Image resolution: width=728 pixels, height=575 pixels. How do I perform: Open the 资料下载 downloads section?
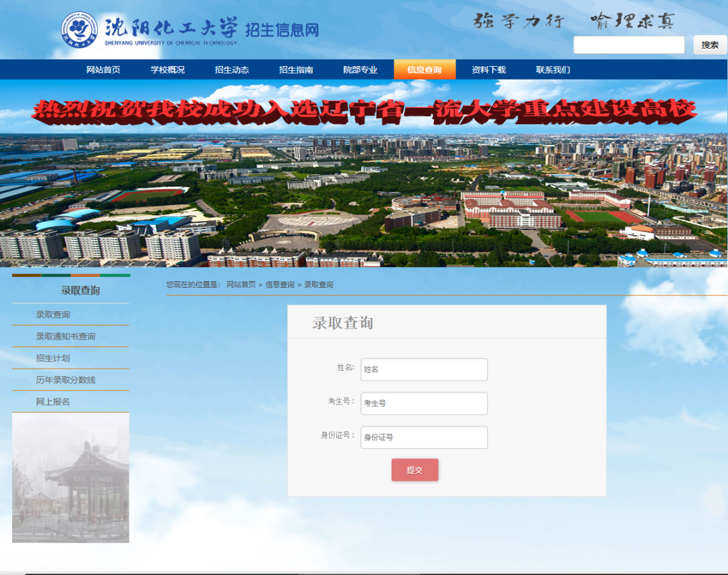click(x=487, y=69)
